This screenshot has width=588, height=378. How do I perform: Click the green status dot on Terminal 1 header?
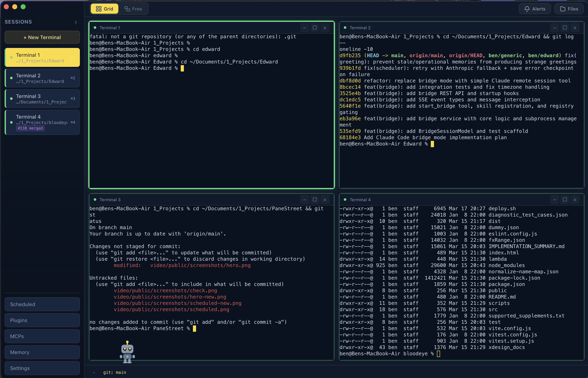pos(95,28)
